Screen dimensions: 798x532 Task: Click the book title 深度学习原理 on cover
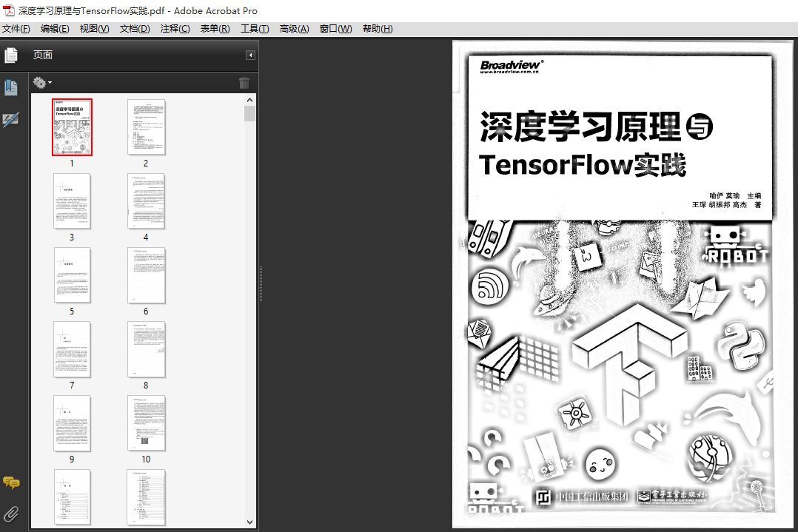pyautogui.click(x=580, y=127)
